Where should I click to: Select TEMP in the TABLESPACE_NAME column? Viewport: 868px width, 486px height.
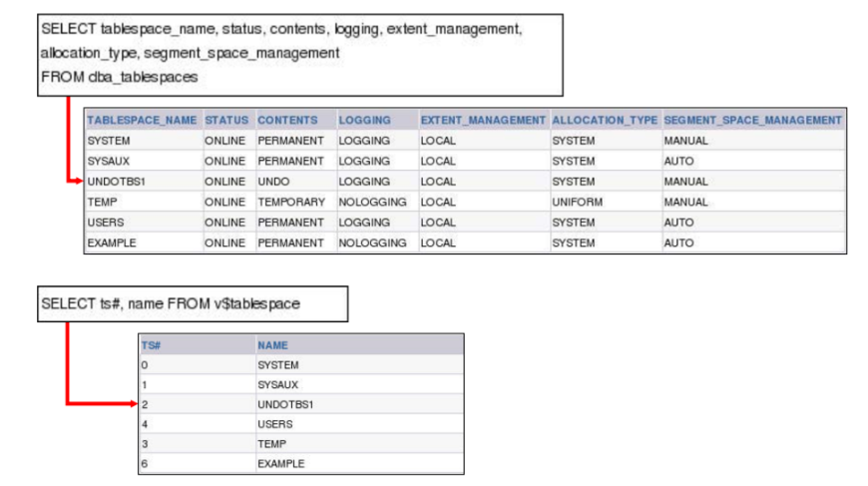[x=102, y=202]
